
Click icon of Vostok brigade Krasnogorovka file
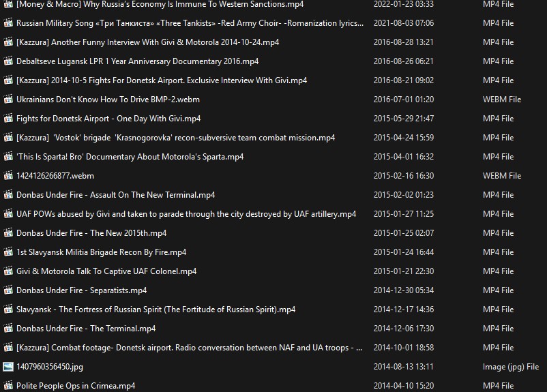pos(8,138)
